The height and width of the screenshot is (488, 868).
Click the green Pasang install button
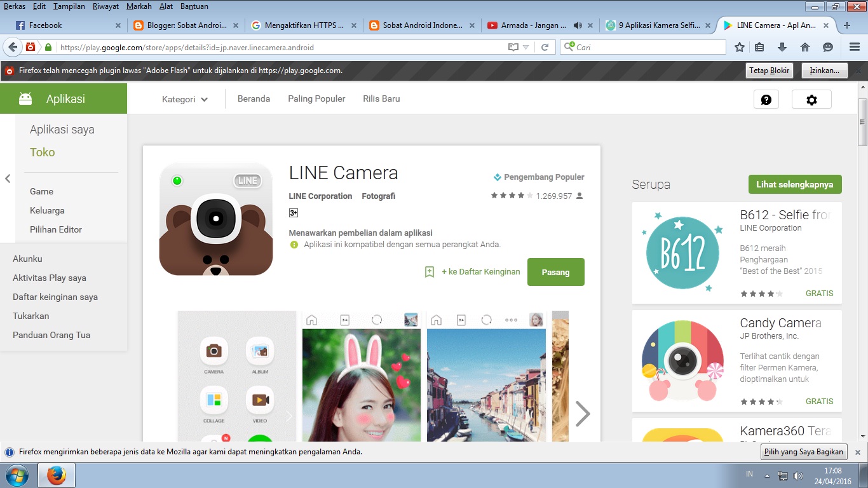pos(555,272)
